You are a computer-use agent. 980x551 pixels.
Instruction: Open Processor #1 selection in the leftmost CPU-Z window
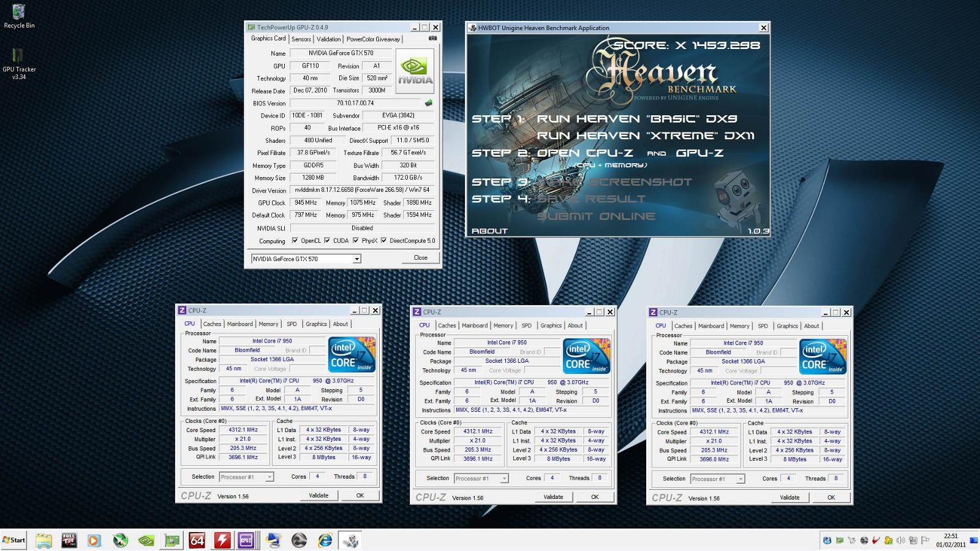pyautogui.click(x=246, y=477)
